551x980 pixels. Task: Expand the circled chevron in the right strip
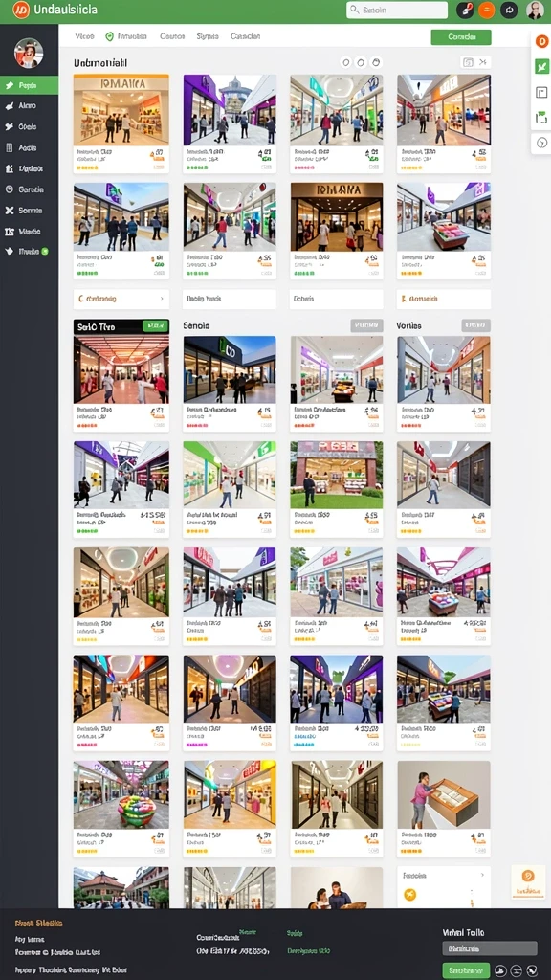pyautogui.click(x=541, y=143)
